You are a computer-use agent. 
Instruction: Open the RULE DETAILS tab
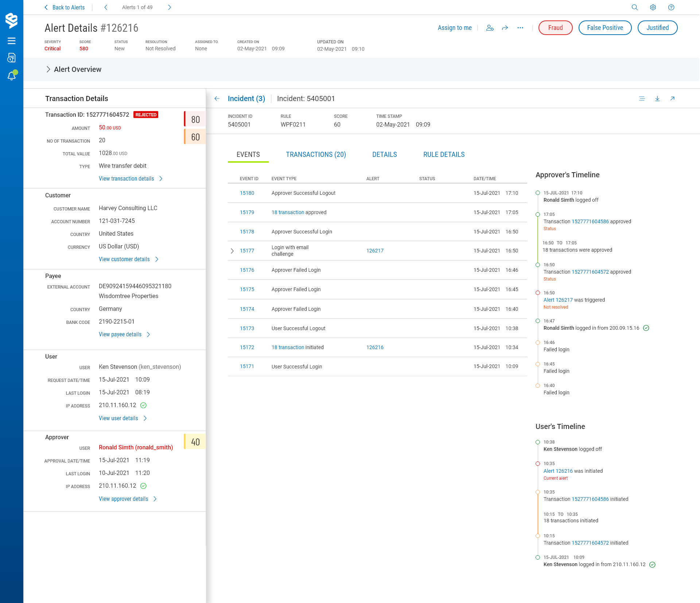click(444, 155)
